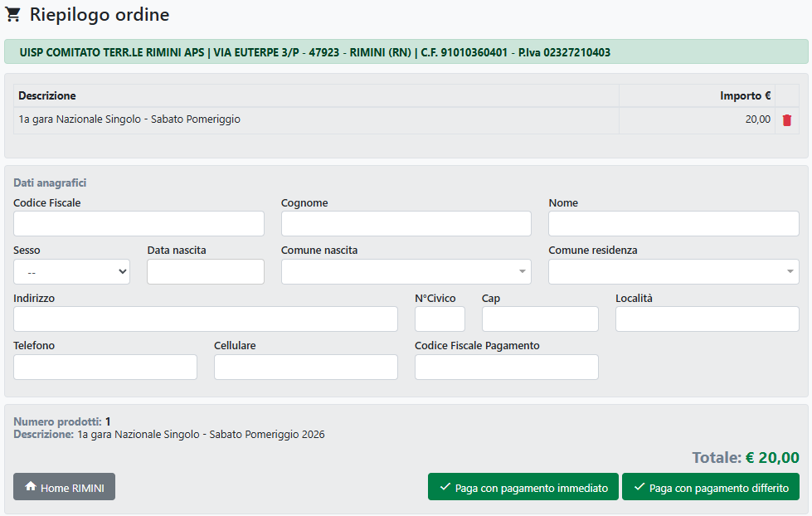Choose Paga con pagamento differito
This screenshot has height=516, width=812.
coord(710,487)
